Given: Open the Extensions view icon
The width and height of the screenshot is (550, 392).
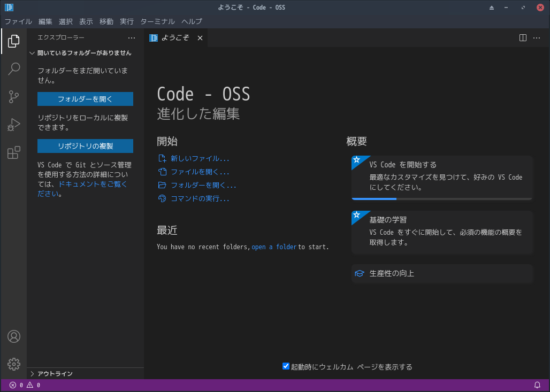Looking at the screenshot, I should (14, 153).
